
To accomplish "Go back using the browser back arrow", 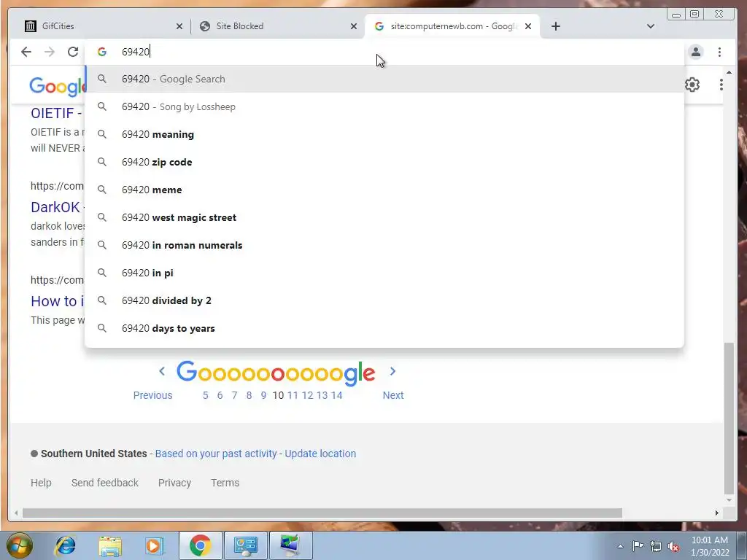I will (x=26, y=52).
